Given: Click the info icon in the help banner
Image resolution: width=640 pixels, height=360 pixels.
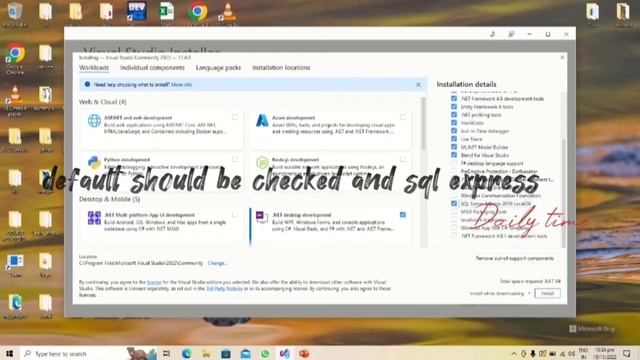Looking at the screenshot, I should pos(87,84).
